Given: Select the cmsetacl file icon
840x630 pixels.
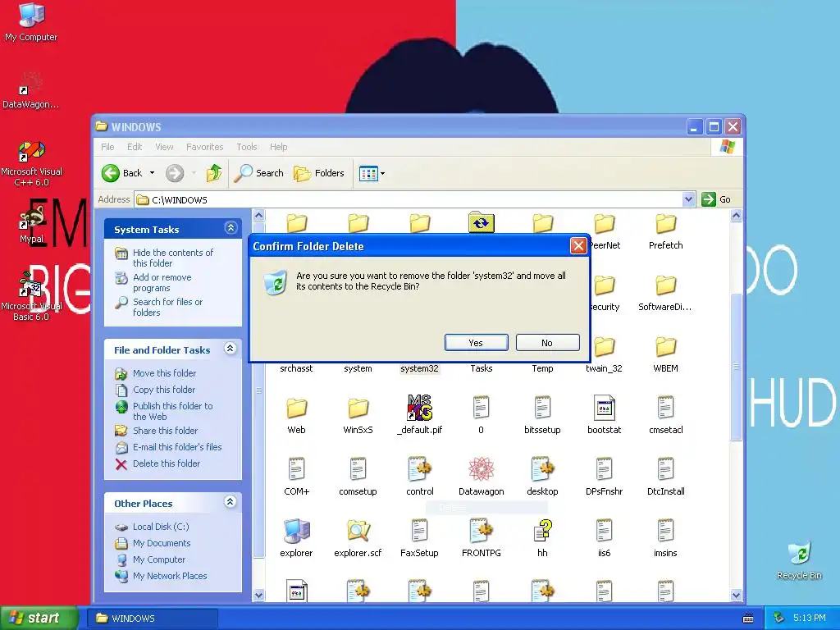Looking at the screenshot, I should [666, 408].
